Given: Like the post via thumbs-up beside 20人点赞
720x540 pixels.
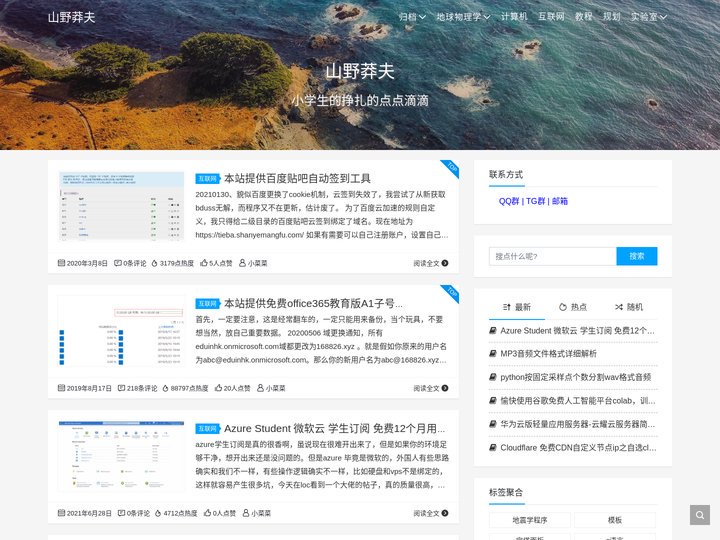Looking at the screenshot, I should pyautogui.click(x=219, y=388).
